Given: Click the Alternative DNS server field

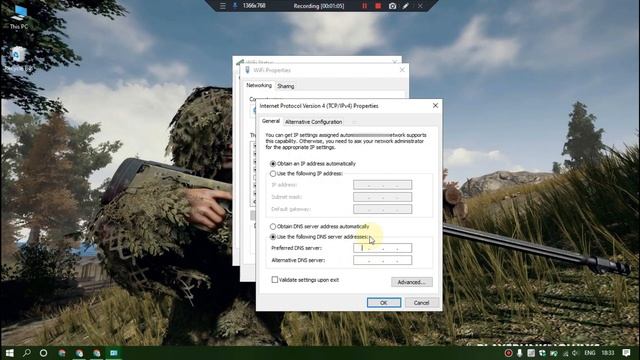Looking at the screenshot, I should (382, 260).
